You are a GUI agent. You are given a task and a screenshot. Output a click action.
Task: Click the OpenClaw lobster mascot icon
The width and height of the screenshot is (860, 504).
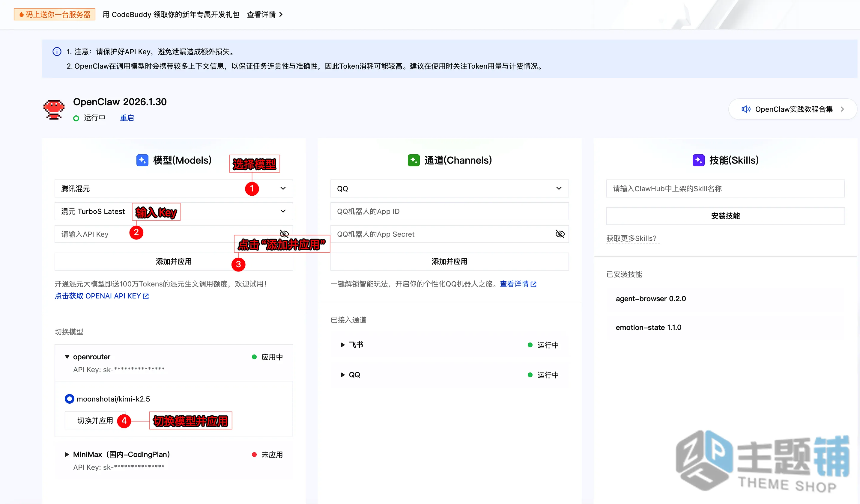click(54, 109)
